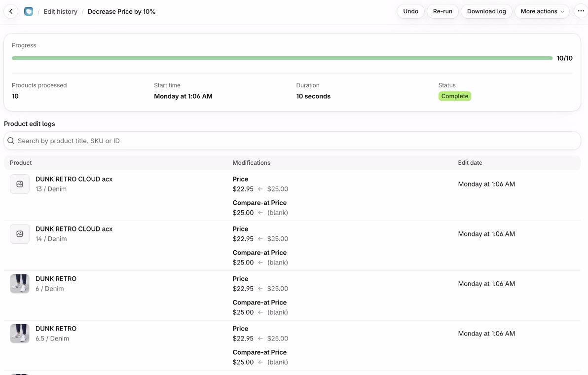This screenshot has height=375, width=588.
Task: Click the search magnifier icon
Action: (x=11, y=141)
